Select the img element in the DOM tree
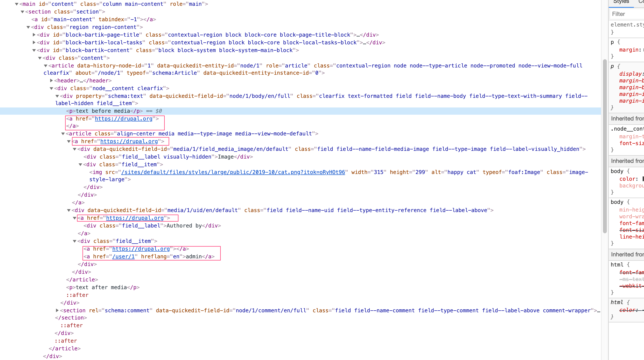 pyautogui.click(x=98, y=172)
